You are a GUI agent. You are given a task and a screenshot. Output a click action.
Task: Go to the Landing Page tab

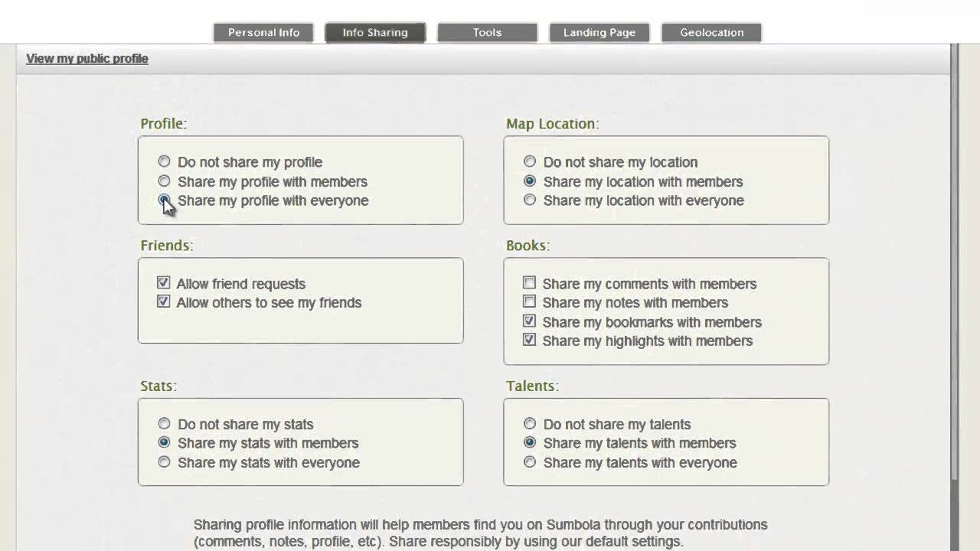coord(599,32)
